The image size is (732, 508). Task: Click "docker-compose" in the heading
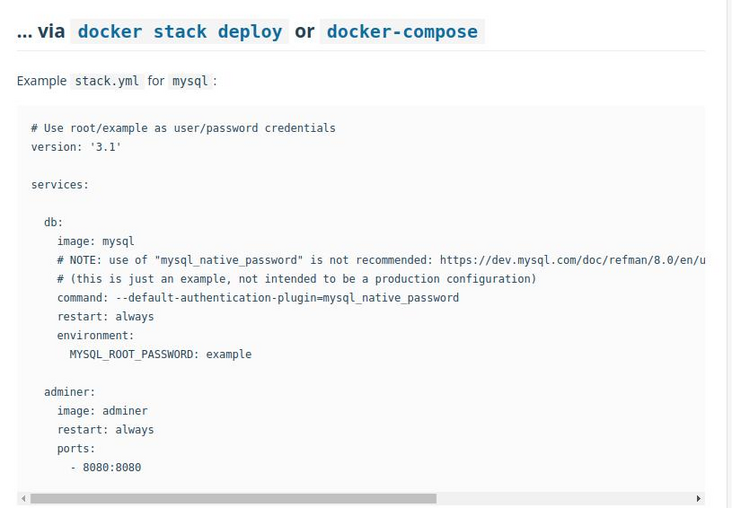point(402,32)
